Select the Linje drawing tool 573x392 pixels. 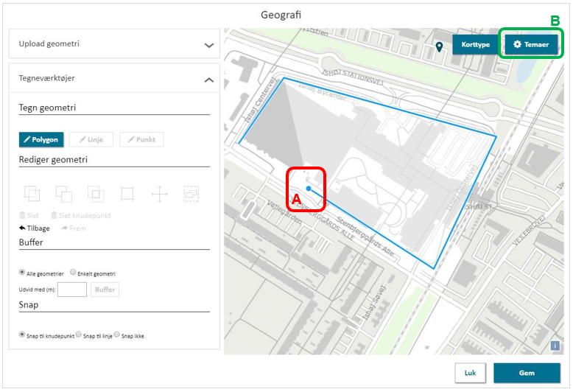(x=91, y=139)
